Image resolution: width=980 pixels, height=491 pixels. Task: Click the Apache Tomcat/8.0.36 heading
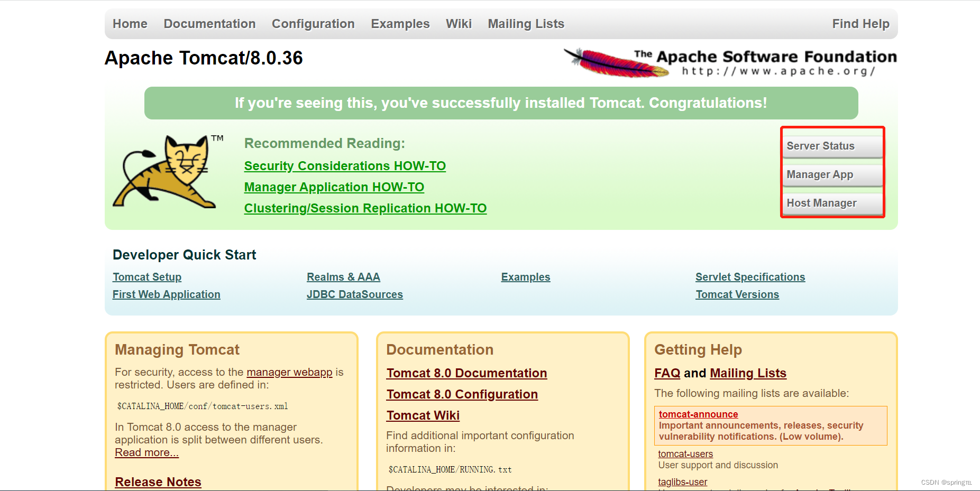(x=204, y=58)
